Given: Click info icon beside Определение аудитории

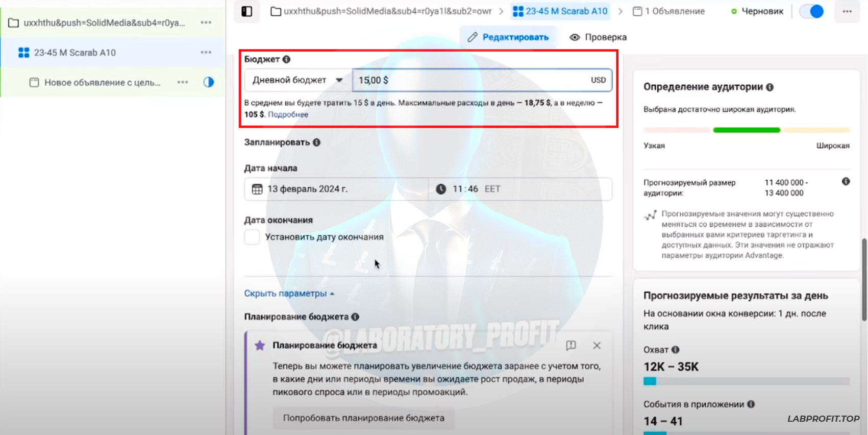Looking at the screenshot, I should [x=770, y=87].
